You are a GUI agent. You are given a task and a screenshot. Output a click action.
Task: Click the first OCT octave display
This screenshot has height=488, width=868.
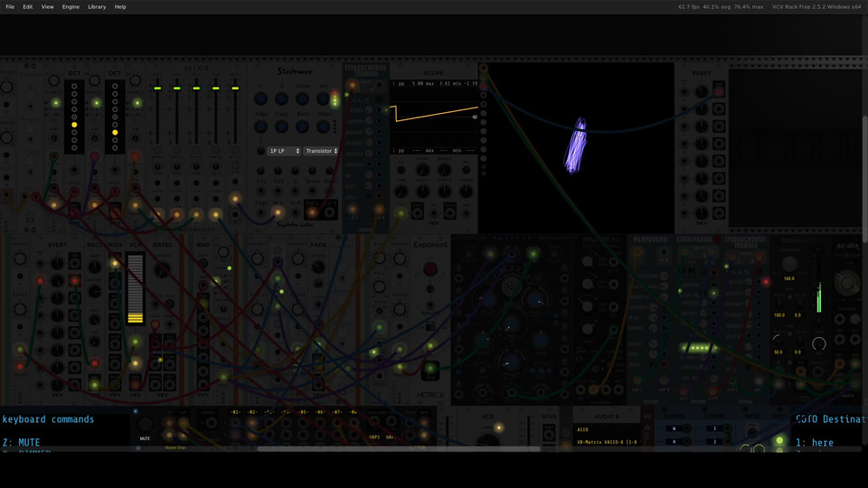click(x=74, y=117)
